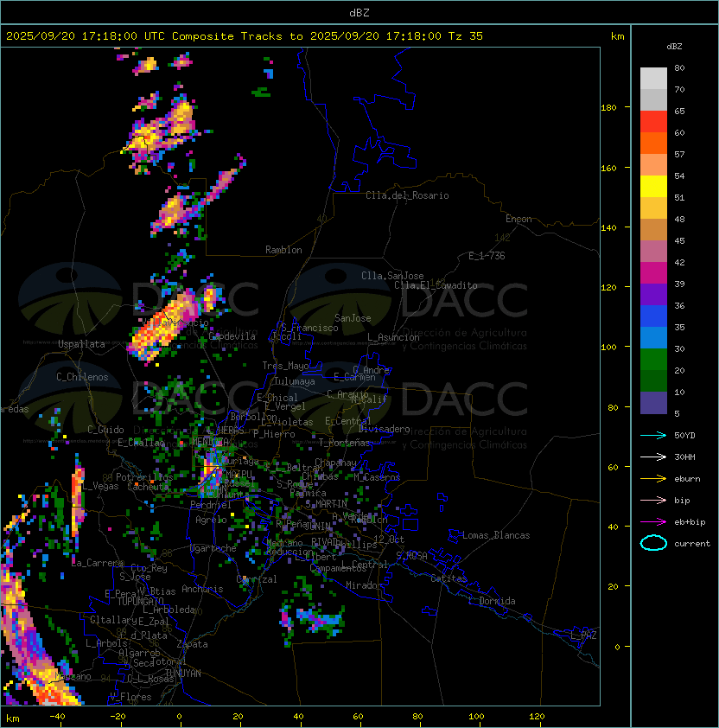
Task: Click the yellow eburn arrow legend icon
Action: [x=653, y=479]
